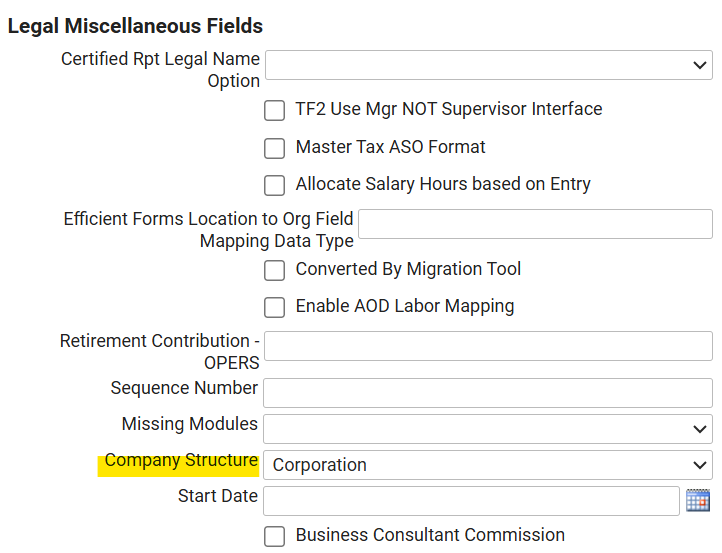Select the Start Date text field
The width and height of the screenshot is (722, 553).
click(x=471, y=500)
